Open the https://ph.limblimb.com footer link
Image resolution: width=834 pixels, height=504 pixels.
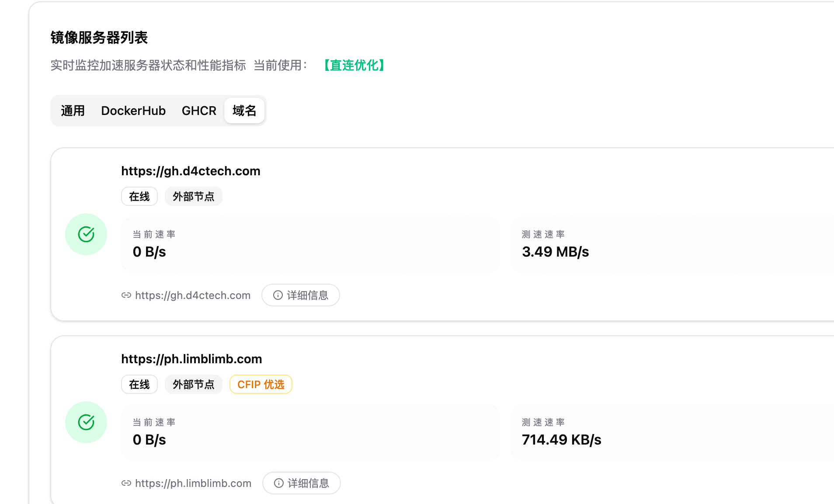tap(193, 483)
